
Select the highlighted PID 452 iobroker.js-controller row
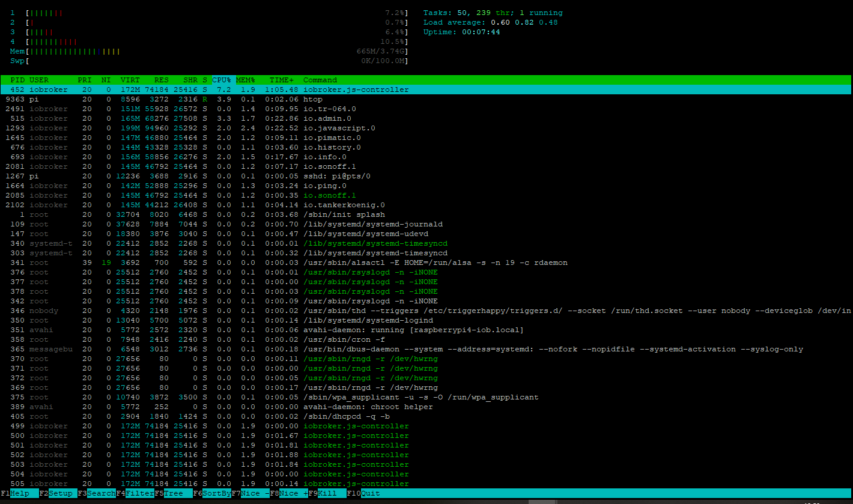pos(426,90)
